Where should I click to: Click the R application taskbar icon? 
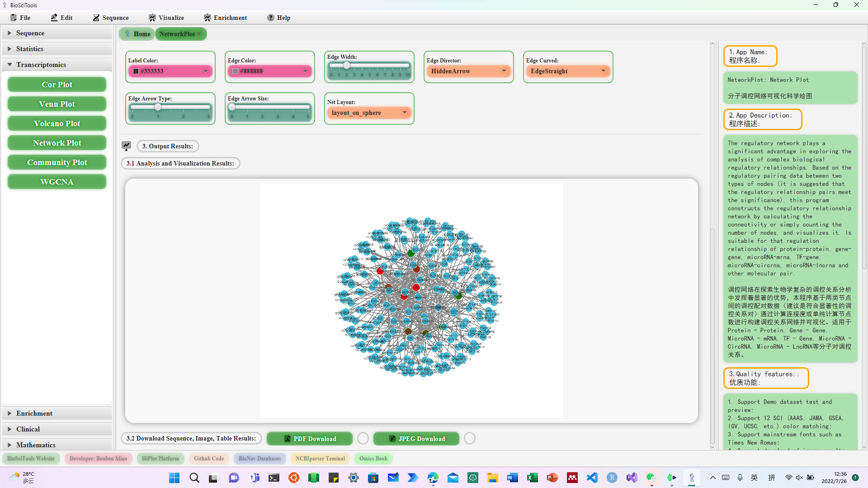coord(612,478)
